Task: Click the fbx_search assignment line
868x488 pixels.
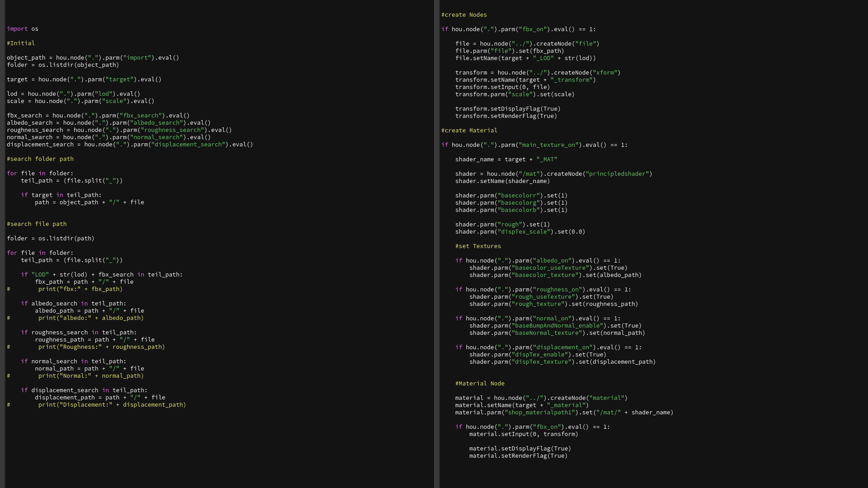Action: click(x=98, y=115)
